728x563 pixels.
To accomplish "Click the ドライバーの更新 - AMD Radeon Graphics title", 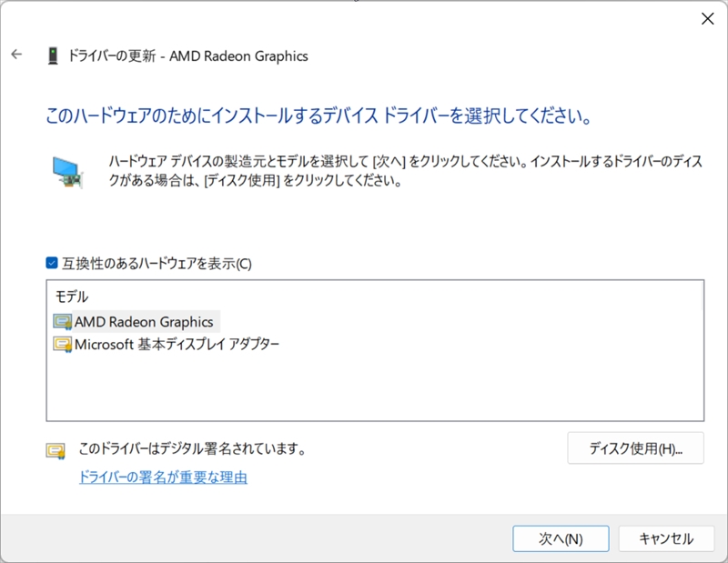I will coord(188,55).
